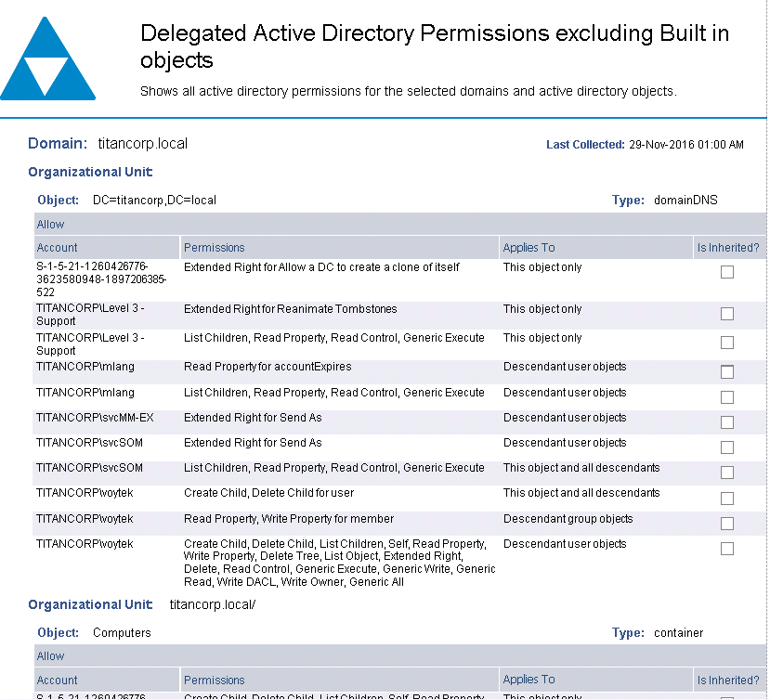Viewport: 770px width, 700px height.
Task: Click the 'Is Inherited?' column header in first table
Action: pos(728,248)
